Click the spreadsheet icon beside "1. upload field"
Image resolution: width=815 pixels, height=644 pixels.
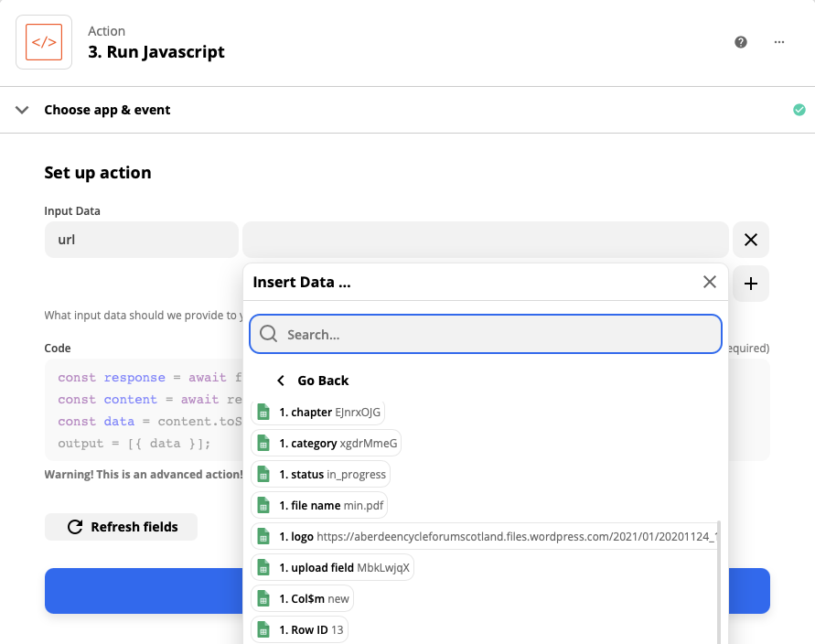tap(263, 567)
